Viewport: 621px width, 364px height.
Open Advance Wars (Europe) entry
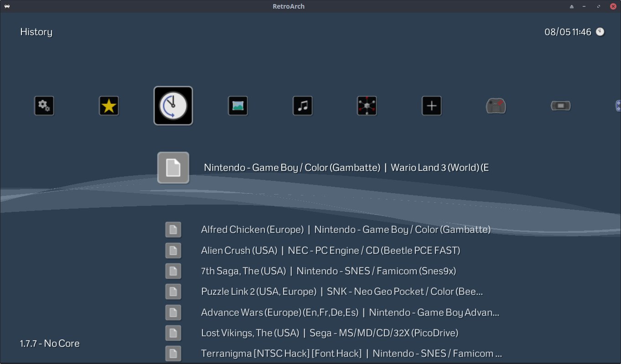(350, 313)
